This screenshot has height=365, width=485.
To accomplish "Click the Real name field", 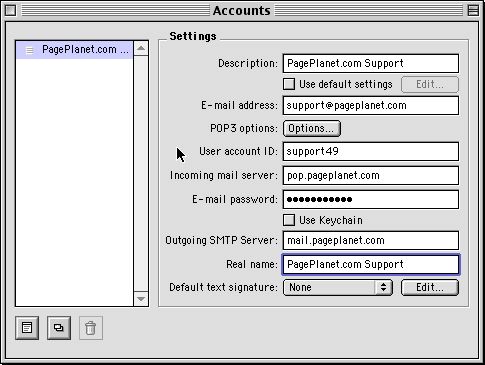I will (x=371, y=264).
